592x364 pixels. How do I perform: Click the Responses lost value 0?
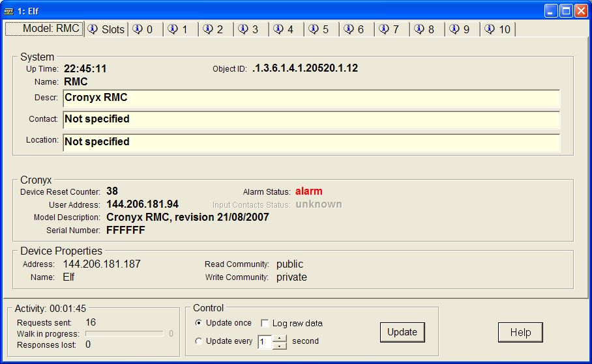[x=88, y=344]
